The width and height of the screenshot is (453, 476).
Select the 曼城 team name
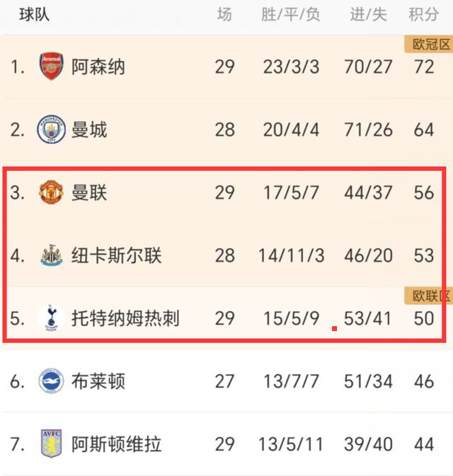89,130
